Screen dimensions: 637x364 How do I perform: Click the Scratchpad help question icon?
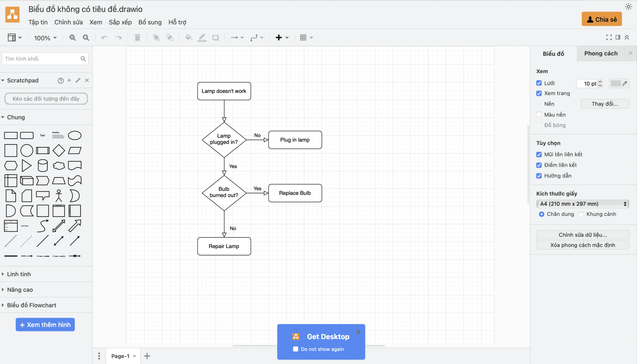point(61,81)
